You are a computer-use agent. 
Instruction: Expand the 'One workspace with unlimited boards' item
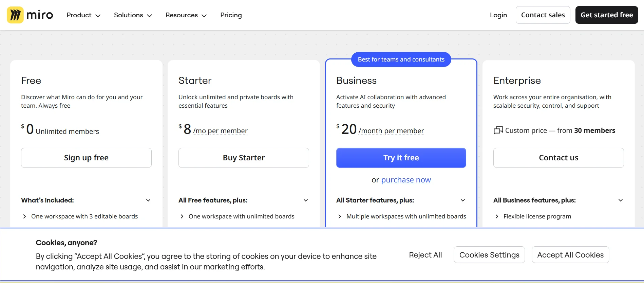182,216
